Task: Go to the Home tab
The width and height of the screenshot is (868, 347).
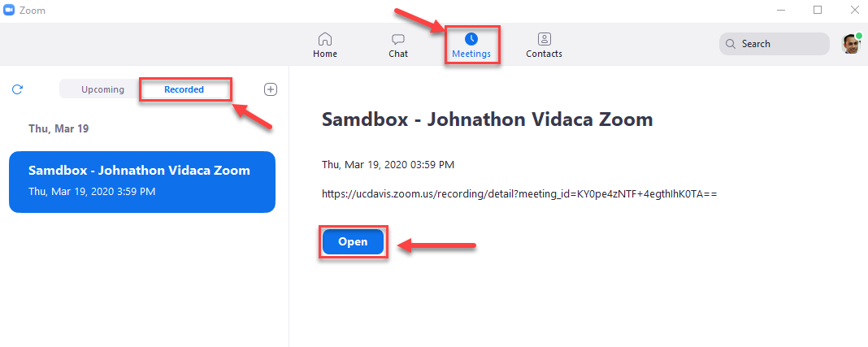Action: coord(325,46)
